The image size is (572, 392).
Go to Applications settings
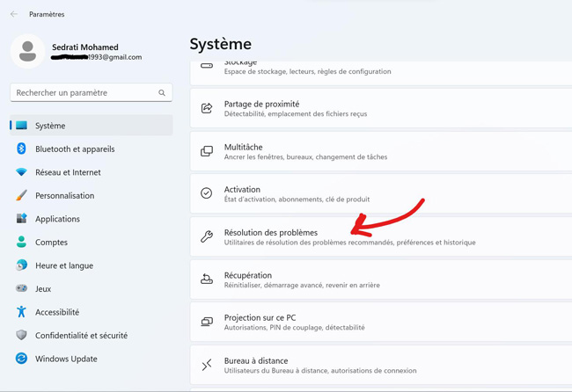pyautogui.click(x=57, y=219)
